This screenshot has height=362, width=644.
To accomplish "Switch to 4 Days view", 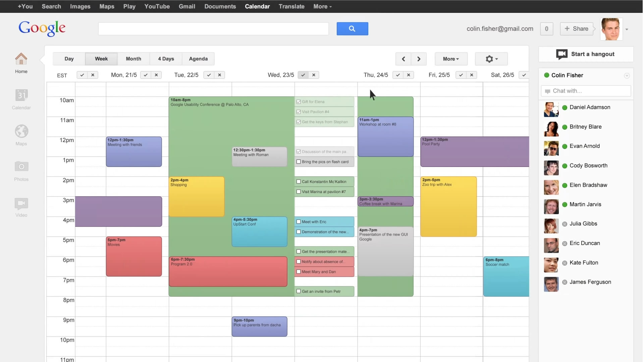I will pyautogui.click(x=166, y=59).
